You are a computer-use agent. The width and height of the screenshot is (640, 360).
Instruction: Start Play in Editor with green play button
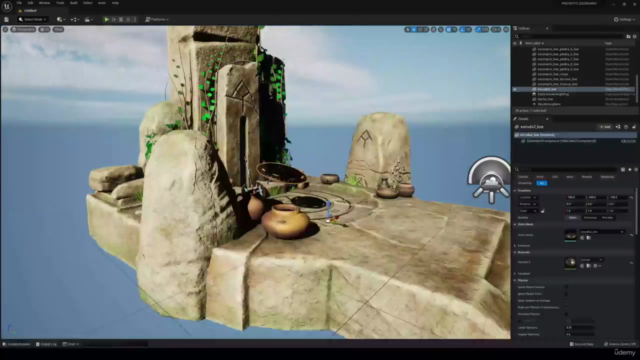coord(107,20)
